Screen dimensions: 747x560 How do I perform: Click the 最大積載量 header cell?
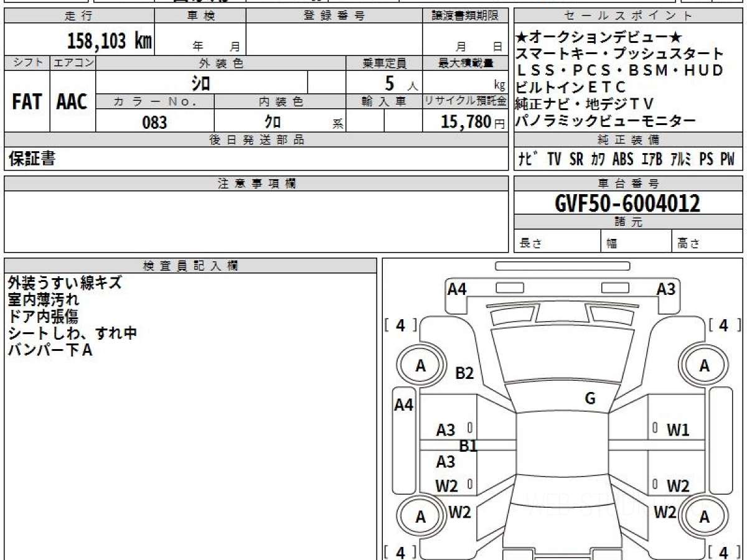tap(465, 63)
